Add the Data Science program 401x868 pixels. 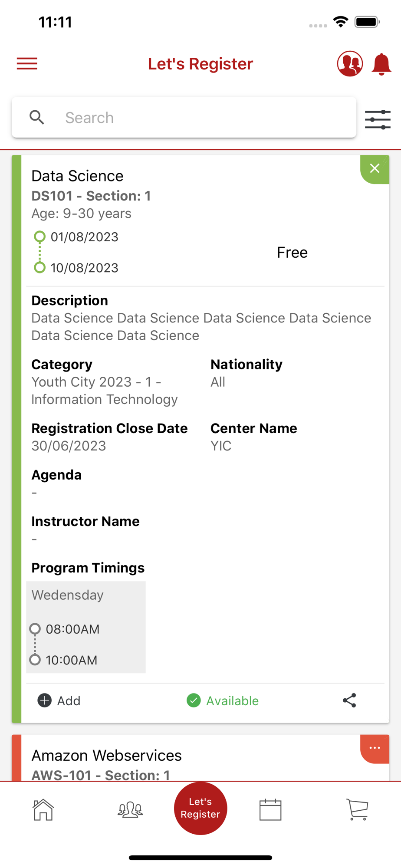(59, 700)
